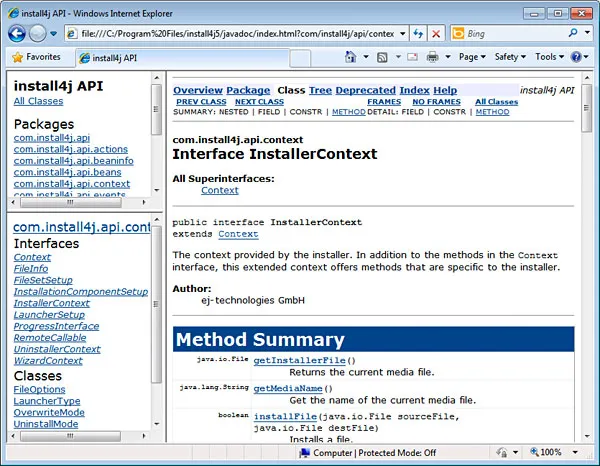Click the Forward navigation arrow button
600x466 pixels.
tap(38, 34)
